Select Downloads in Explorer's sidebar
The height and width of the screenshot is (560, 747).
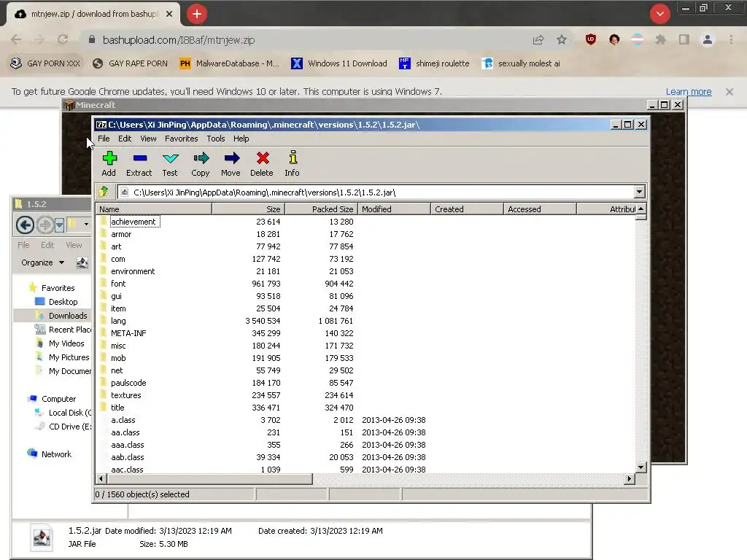68,315
